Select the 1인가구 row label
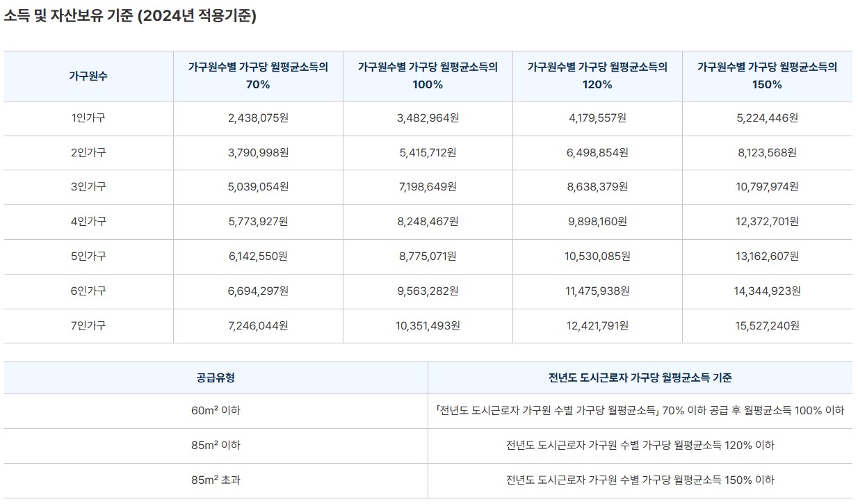The height and width of the screenshot is (504, 858). pos(88,118)
